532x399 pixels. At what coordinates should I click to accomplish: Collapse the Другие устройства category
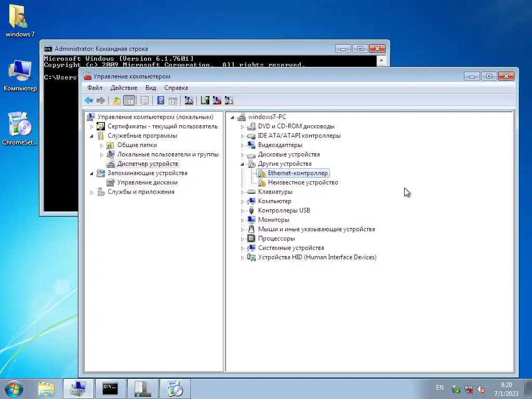click(242, 164)
